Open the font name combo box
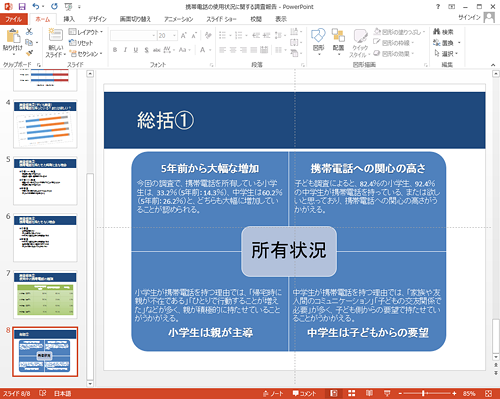The width and height of the screenshot is (500, 399). click(x=133, y=35)
